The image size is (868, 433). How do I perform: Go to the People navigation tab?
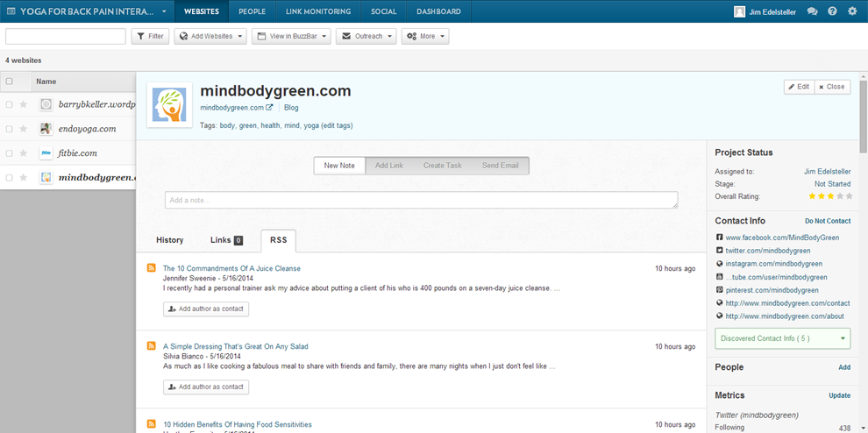252,11
